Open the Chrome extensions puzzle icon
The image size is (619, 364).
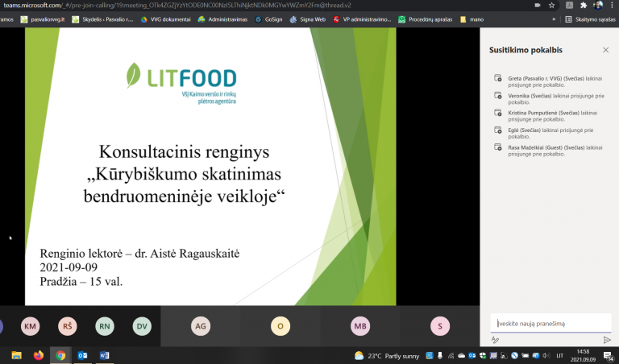pyautogui.click(x=584, y=5)
